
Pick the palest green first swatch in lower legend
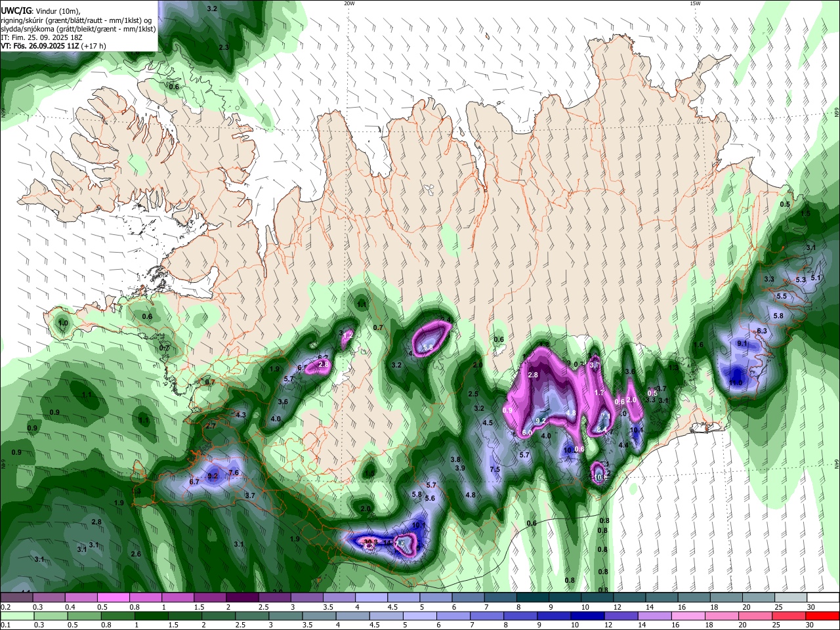(x=16, y=616)
